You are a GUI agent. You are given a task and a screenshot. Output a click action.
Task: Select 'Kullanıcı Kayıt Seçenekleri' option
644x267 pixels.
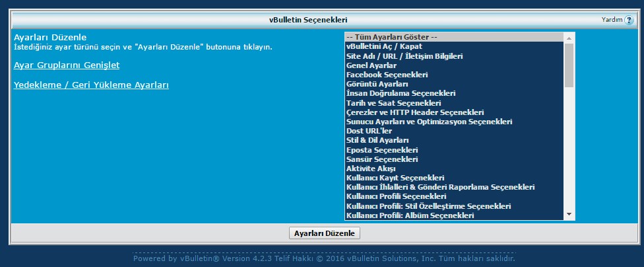(455, 178)
